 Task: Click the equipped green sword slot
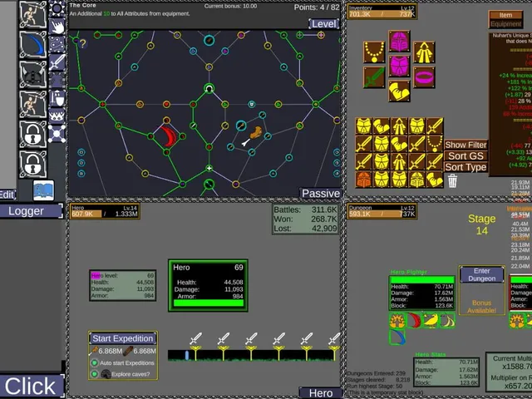coord(374,77)
